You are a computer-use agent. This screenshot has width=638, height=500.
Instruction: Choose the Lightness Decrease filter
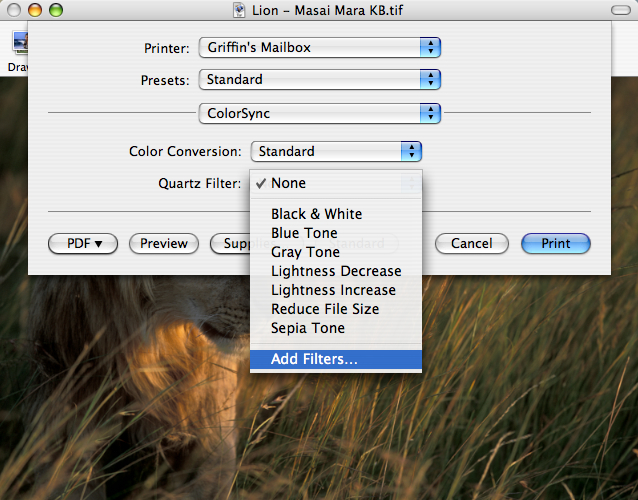tap(336, 271)
